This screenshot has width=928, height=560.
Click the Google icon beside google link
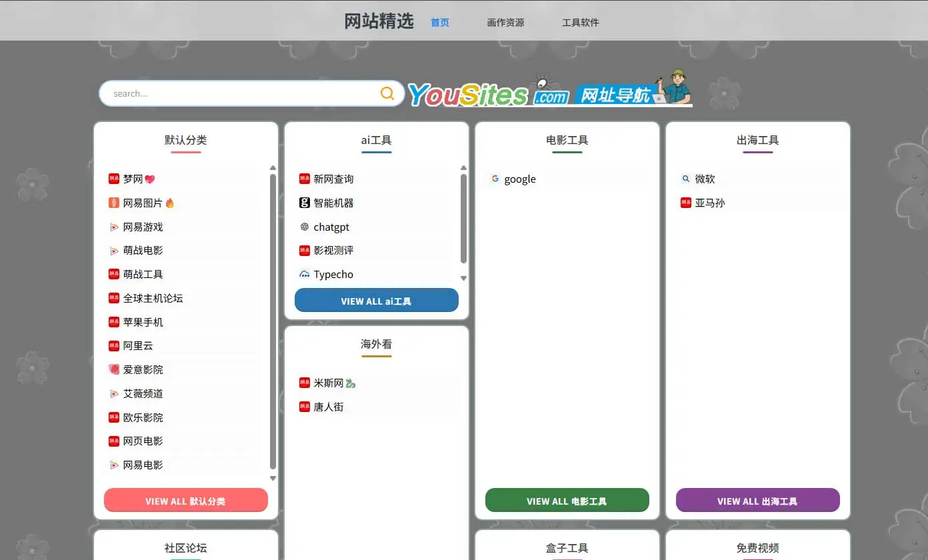click(x=495, y=179)
